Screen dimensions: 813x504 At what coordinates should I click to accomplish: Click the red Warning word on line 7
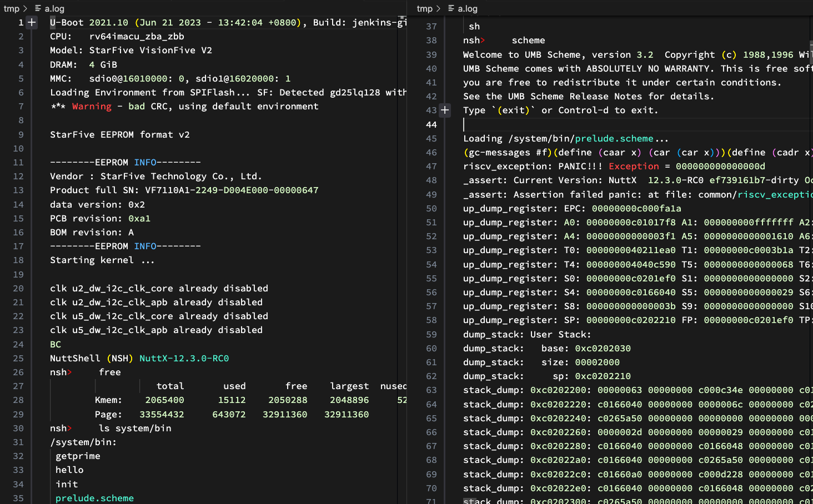(92, 107)
